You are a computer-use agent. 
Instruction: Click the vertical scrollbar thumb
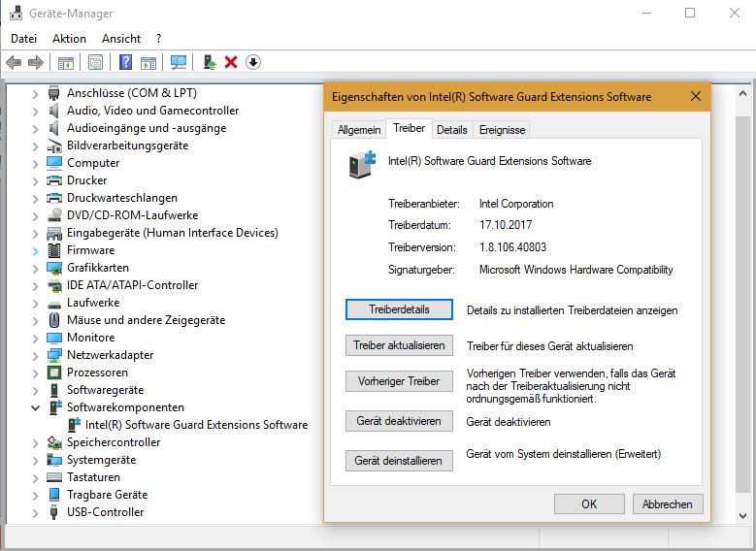click(x=743, y=305)
